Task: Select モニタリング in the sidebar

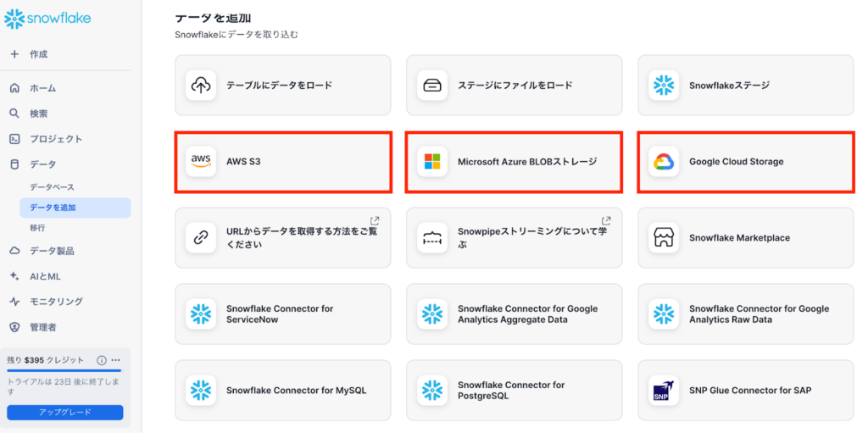Action: pos(56,302)
